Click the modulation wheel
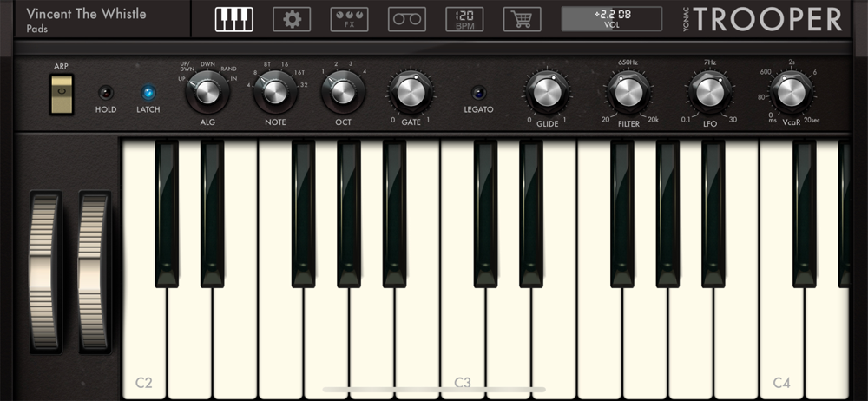 click(x=94, y=272)
